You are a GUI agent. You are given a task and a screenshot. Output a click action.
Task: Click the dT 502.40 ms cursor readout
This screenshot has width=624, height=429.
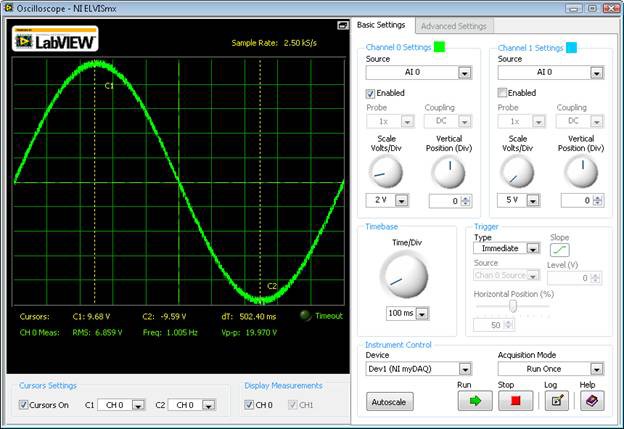[249, 317]
